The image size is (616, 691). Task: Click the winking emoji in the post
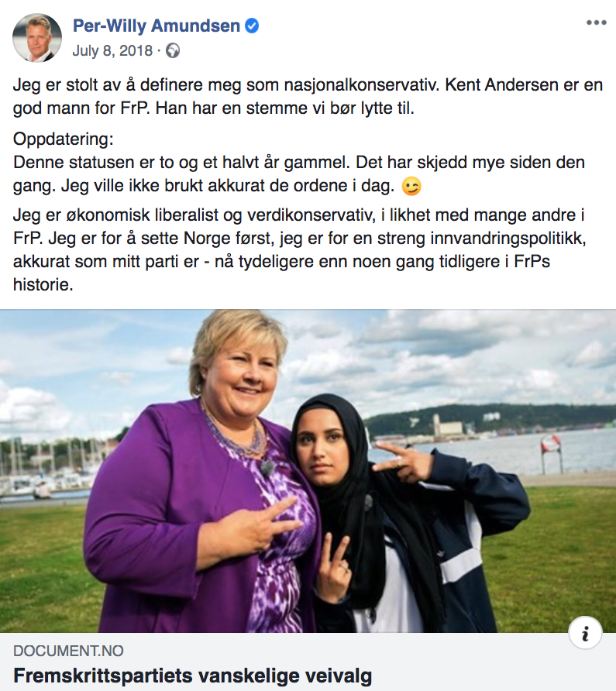point(411,187)
